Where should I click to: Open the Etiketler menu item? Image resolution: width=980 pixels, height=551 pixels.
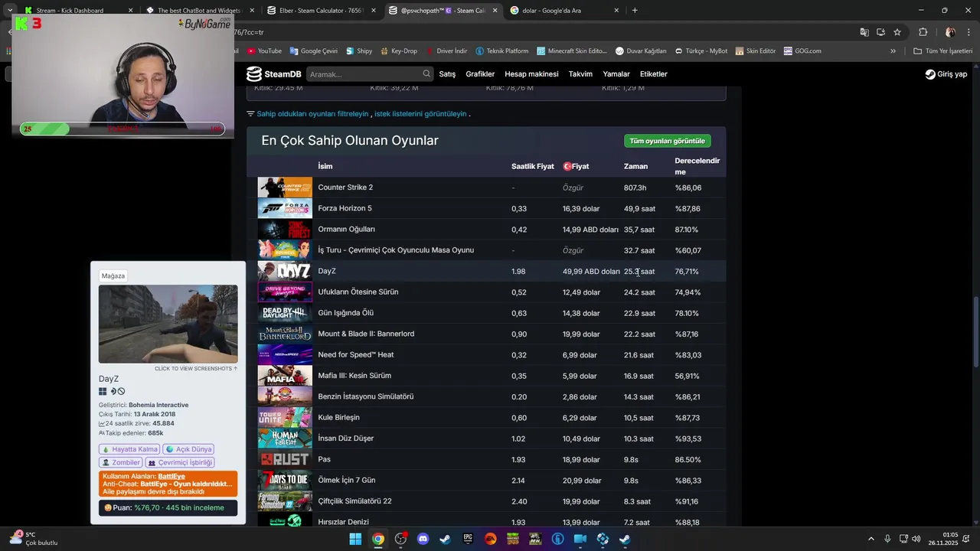point(654,74)
